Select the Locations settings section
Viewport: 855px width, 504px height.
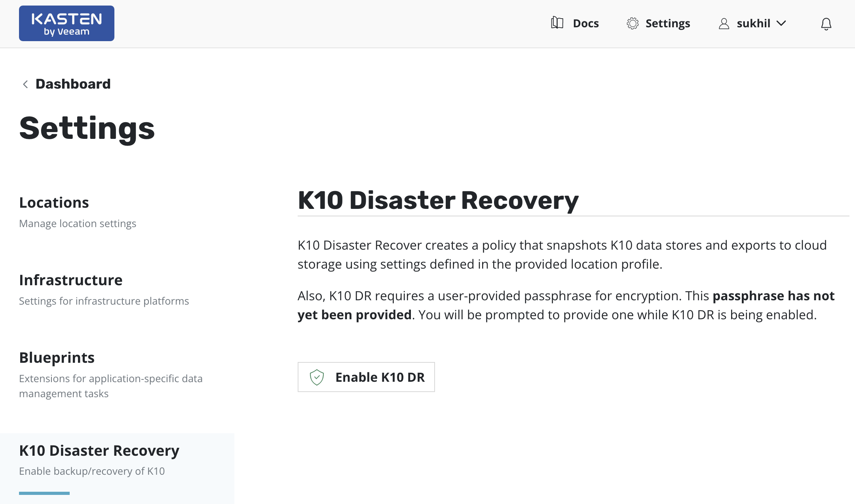coord(54,203)
